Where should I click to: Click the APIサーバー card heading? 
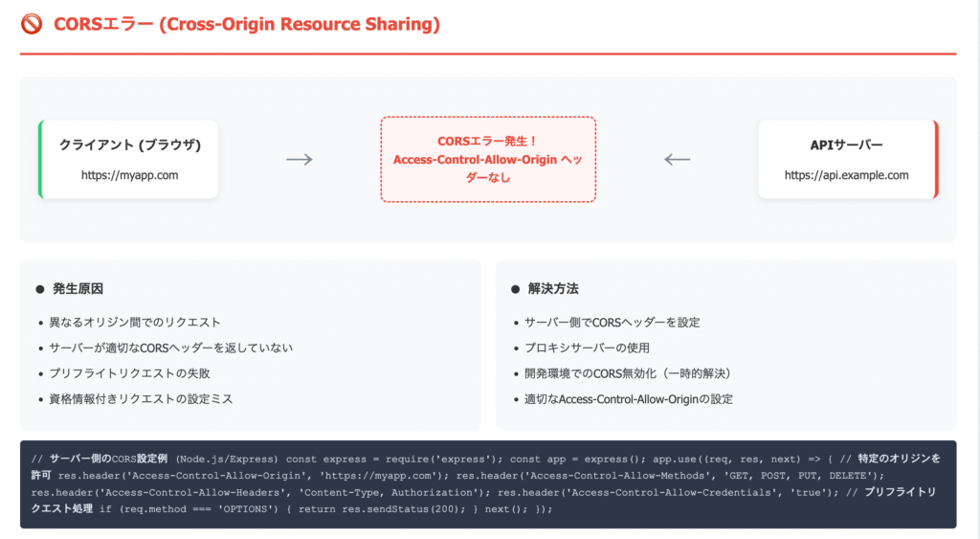[846, 145]
